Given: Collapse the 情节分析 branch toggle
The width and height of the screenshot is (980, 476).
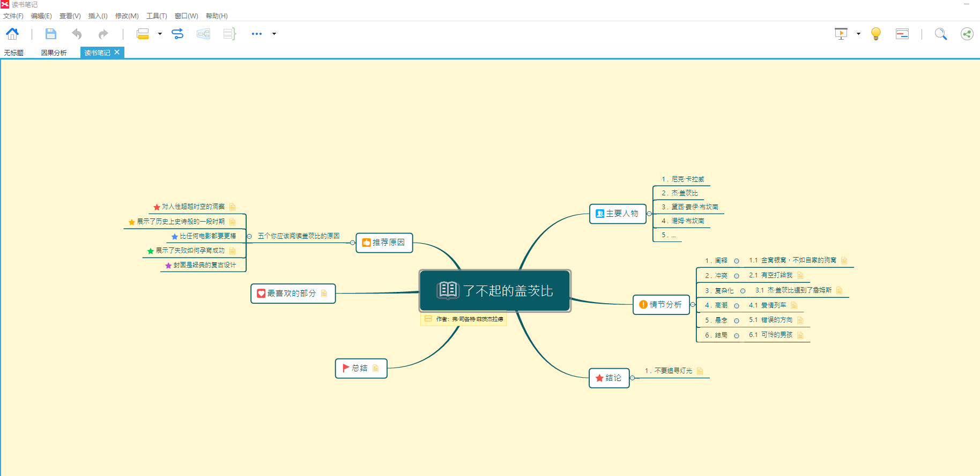Looking at the screenshot, I should coord(693,305).
